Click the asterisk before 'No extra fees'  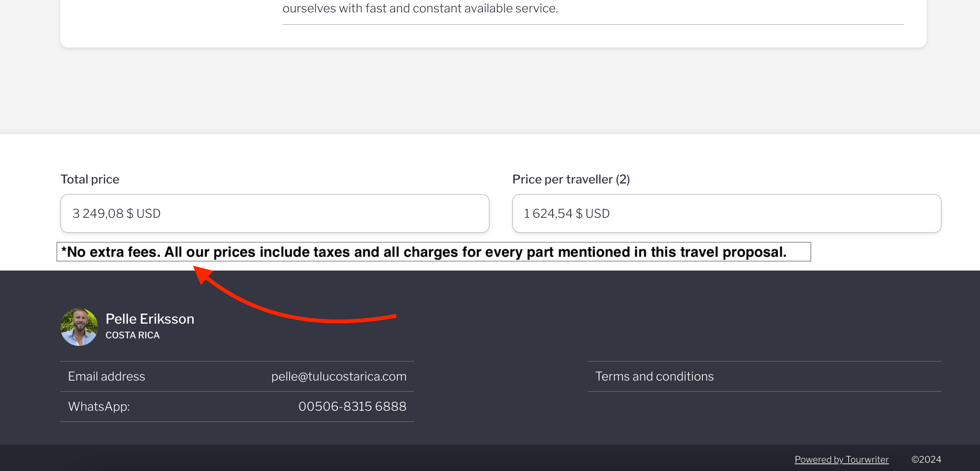click(64, 250)
